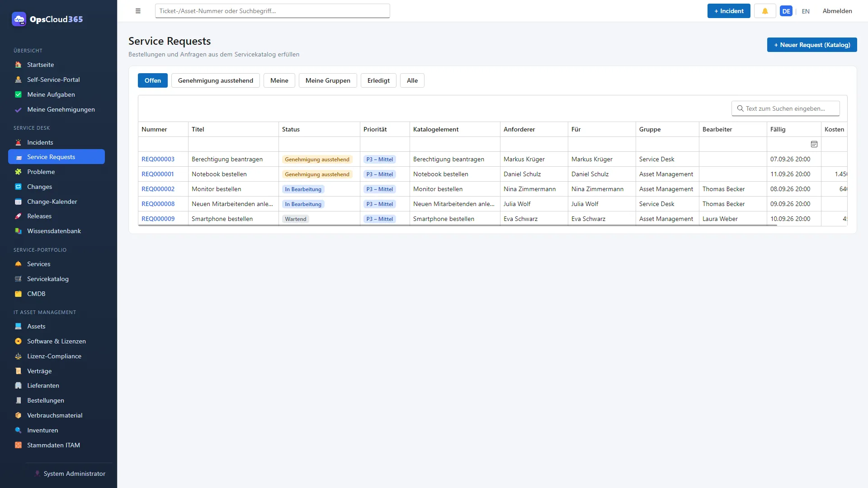Open request REQ000001
The height and width of the screenshot is (488, 868).
pyautogui.click(x=157, y=174)
